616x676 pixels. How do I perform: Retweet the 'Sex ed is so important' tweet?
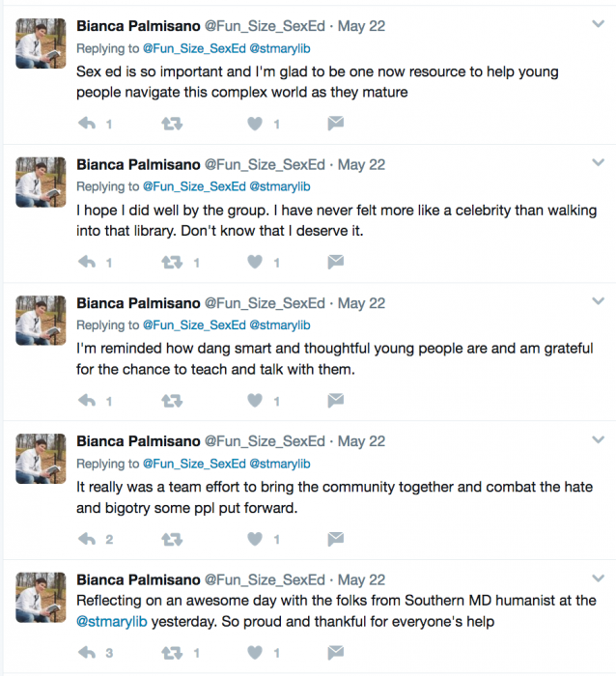(x=171, y=124)
